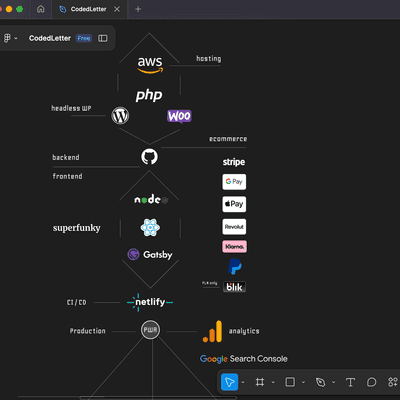Select the React atom logo
This screenshot has height=400, width=400.
click(x=150, y=228)
